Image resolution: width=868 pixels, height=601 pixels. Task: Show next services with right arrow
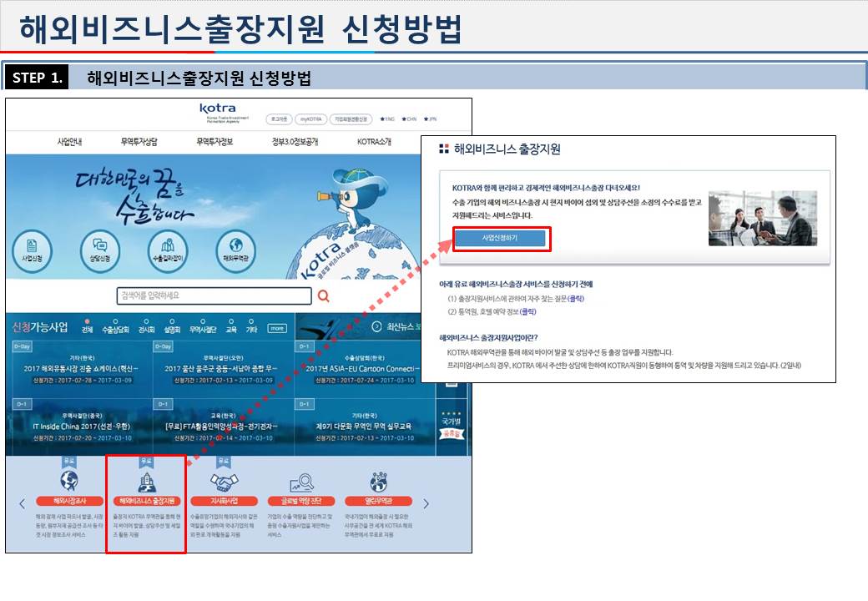pyautogui.click(x=426, y=503)
